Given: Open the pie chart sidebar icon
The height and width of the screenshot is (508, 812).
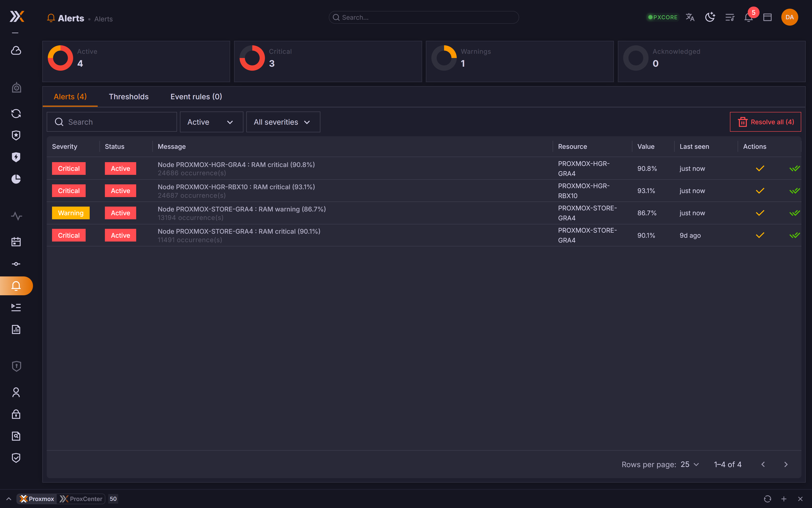Looking at the screenshot, I should [x=16, y=179].
